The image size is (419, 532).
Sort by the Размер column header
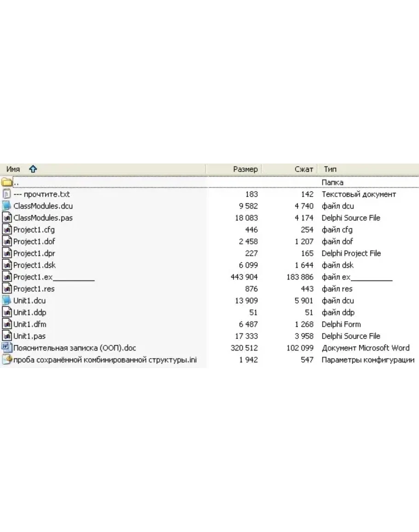(x=245, y=170)
